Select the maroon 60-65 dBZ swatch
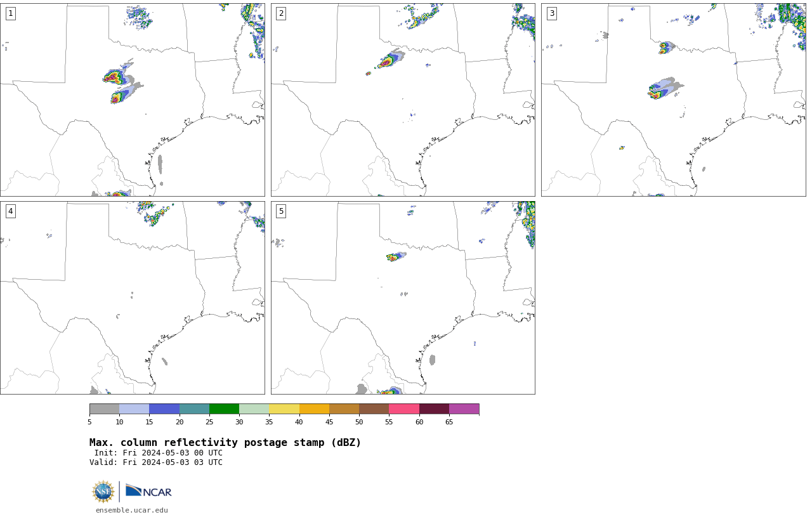The width and height of the screenshot is (812, 517). (434, 409)
